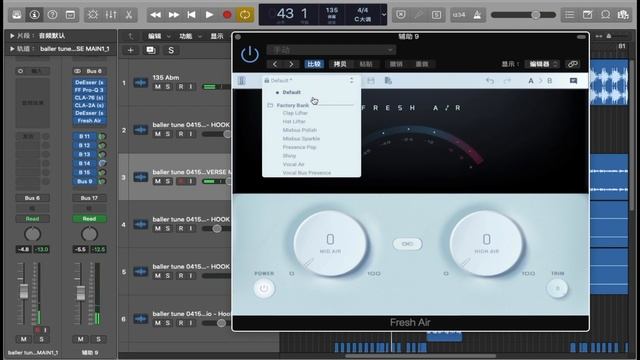This screenshot has height=360, width=640.
Task: Go to next plugin setting arrow
Action: click(x=291, y=64)
